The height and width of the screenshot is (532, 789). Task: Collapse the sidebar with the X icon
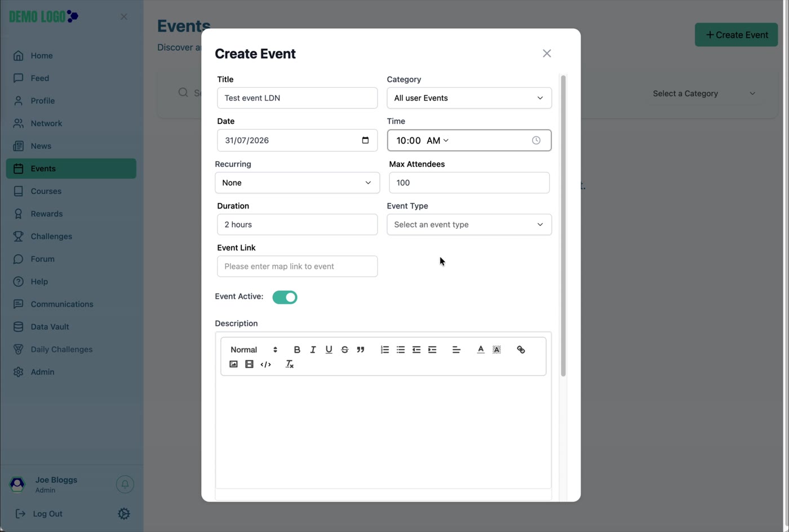coord(124,17)
